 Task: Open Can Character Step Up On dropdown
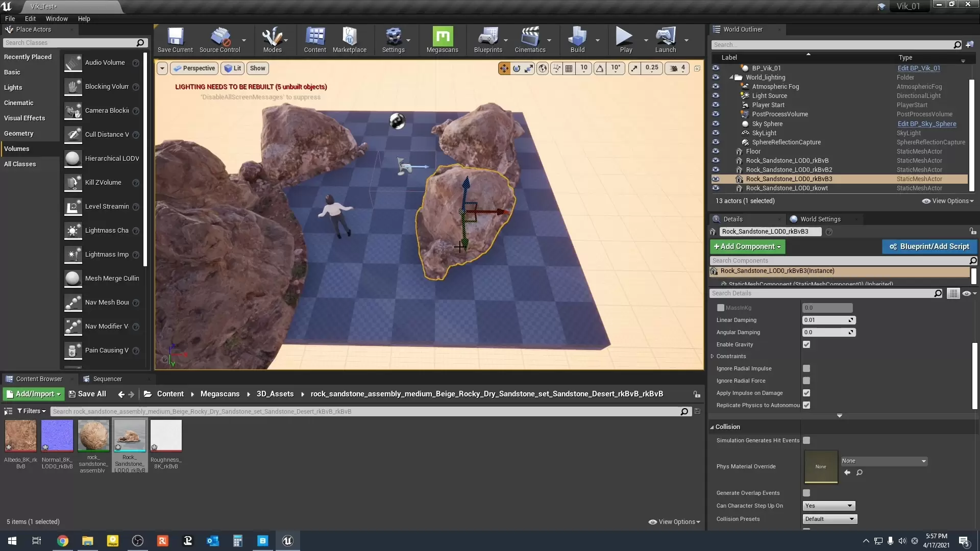828,506
